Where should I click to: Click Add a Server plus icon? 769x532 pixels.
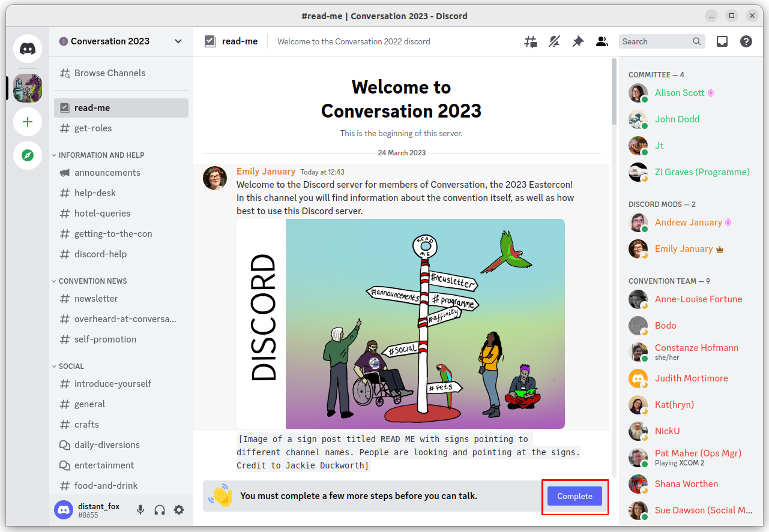(28, 122)
